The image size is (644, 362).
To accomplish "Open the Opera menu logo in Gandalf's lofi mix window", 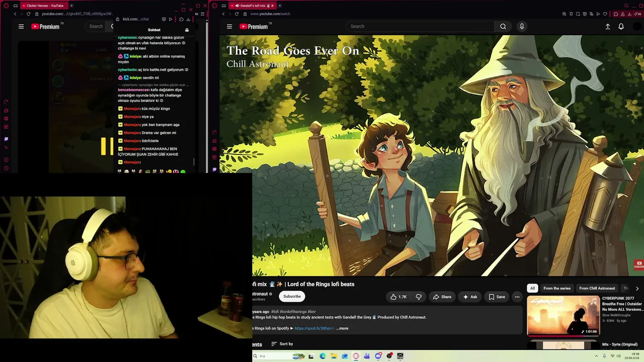I will (215, 6).
